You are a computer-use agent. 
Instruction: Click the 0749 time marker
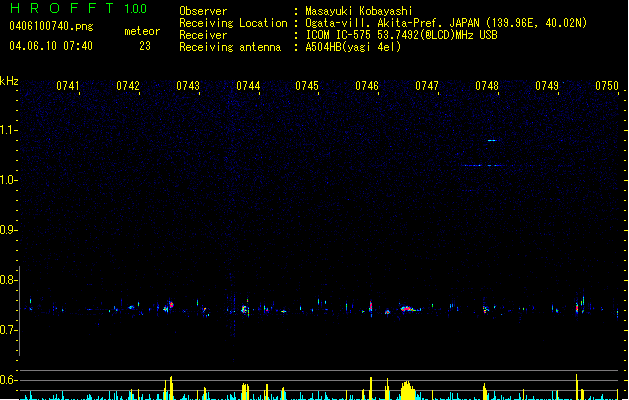(x=547, y=86)
